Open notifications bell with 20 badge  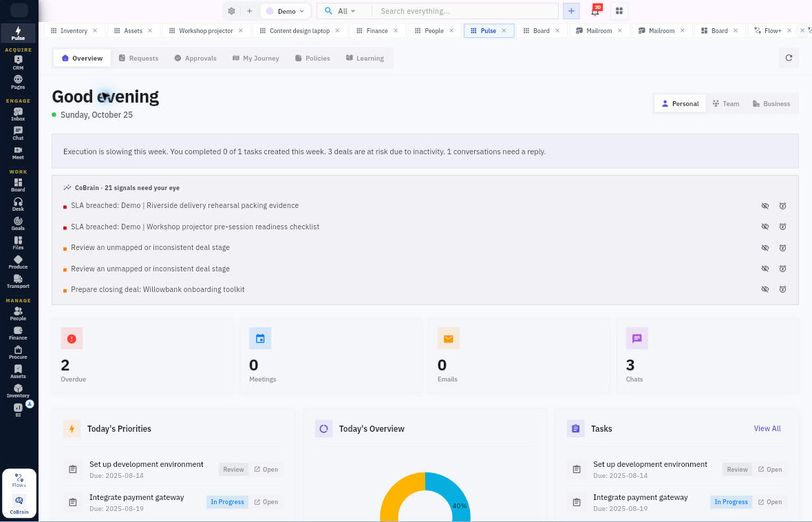point(595,11)
